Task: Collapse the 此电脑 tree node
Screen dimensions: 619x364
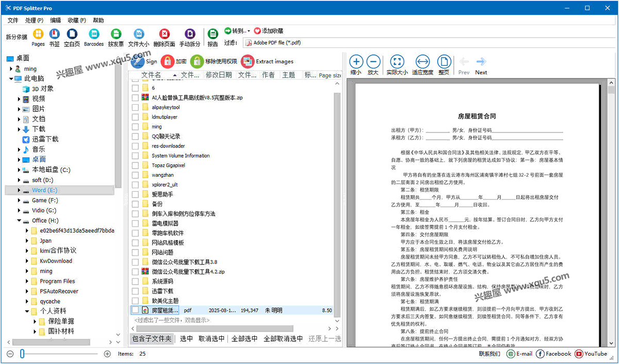Action: (x=11, y=79)
